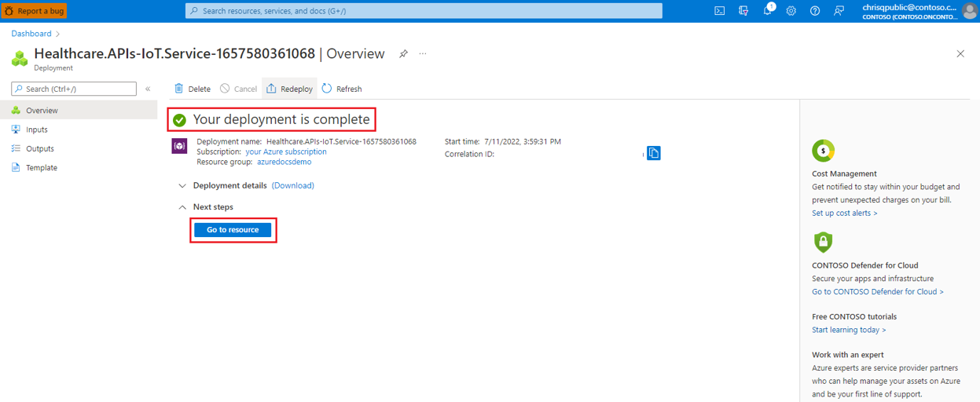Select Inputs in the left menu
This screenshot has width=980, height=402.
point(37,130)
